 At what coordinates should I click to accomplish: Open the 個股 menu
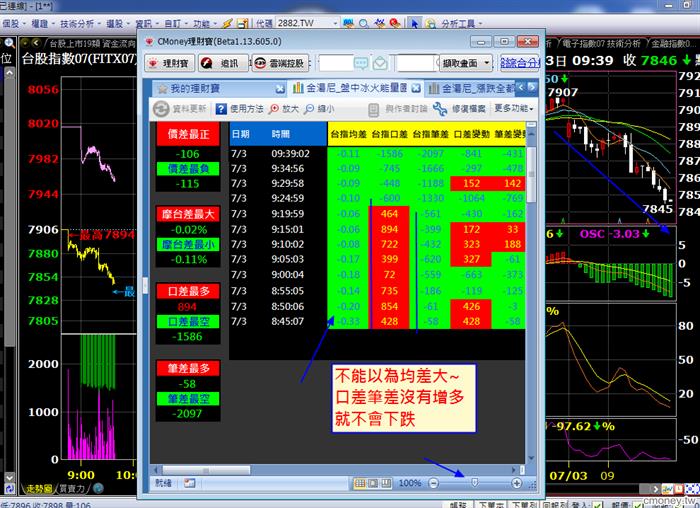click(x=13, y=24)
